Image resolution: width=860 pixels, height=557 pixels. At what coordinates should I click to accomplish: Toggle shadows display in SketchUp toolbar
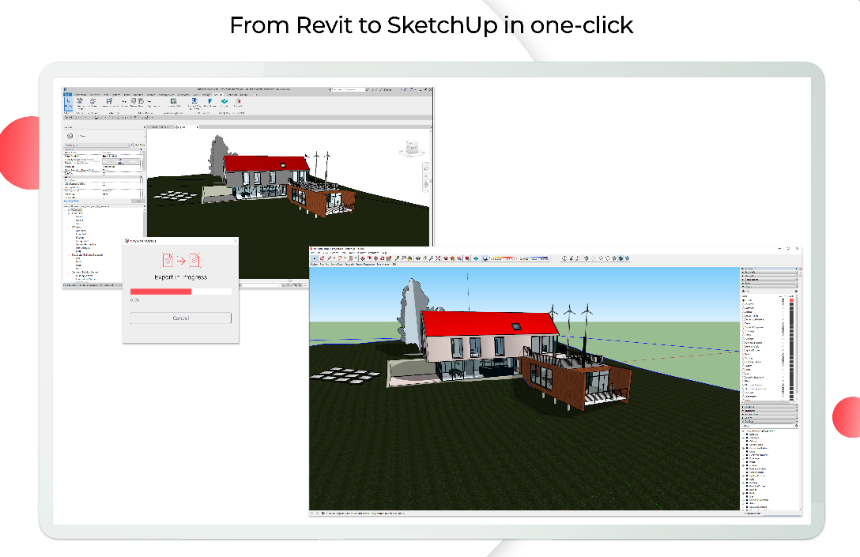[x=486, y=258]
